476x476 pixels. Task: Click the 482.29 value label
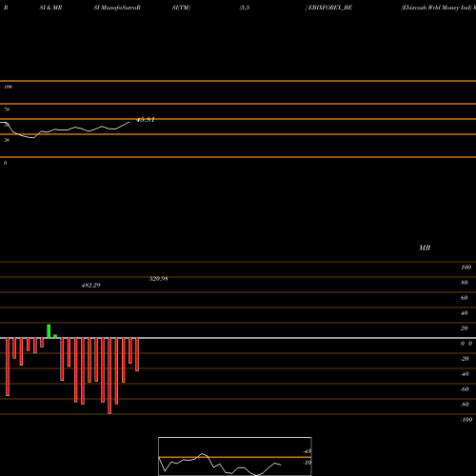pos(91,285)
